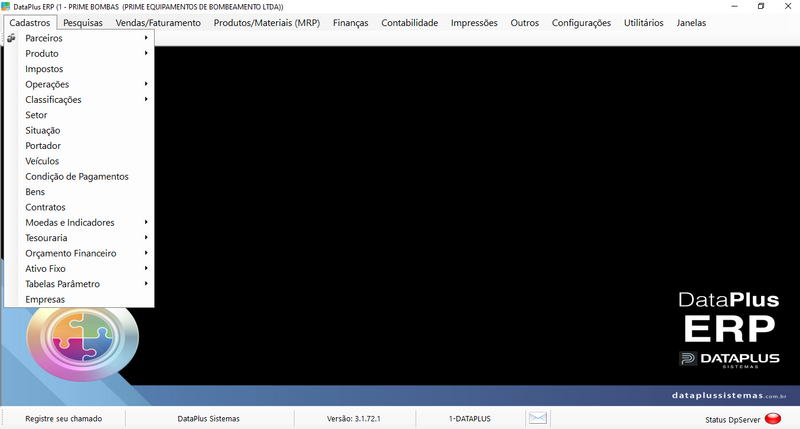Click the Parceiros icon in the Cadastros menu
The image size is (800, 429).
click(x=11, y=38)
